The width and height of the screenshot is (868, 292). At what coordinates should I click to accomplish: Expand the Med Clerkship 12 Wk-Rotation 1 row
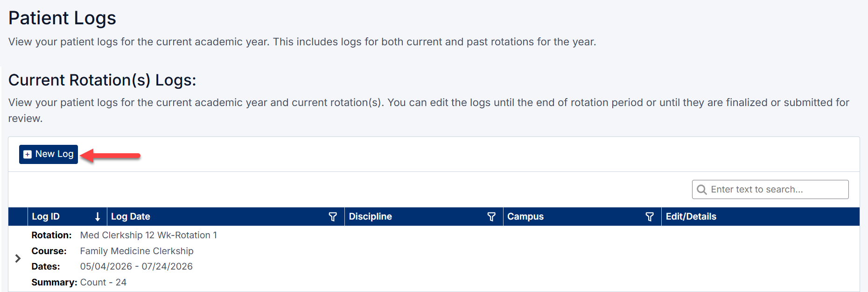18,258
